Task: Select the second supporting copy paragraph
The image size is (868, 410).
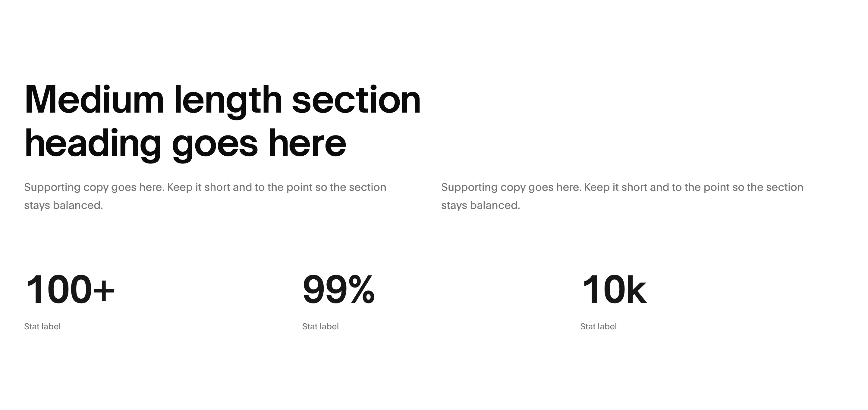Action: (622, 196)
